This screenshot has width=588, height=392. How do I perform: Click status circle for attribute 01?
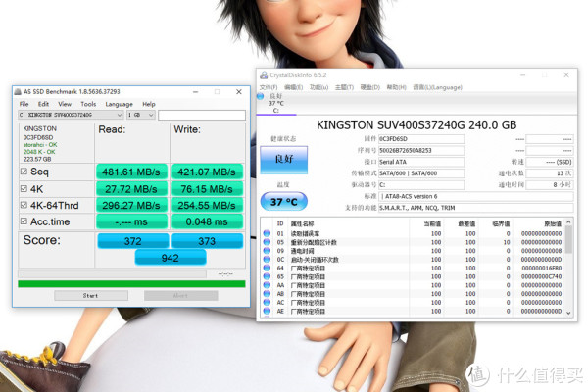click(x=267, y=233)
